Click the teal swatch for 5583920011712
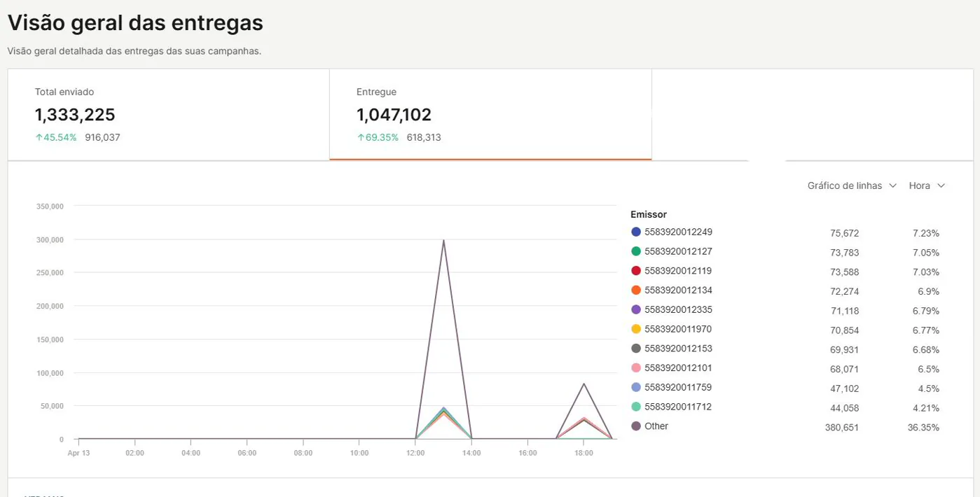Screen dimensions: 980x497 point(636,407)
